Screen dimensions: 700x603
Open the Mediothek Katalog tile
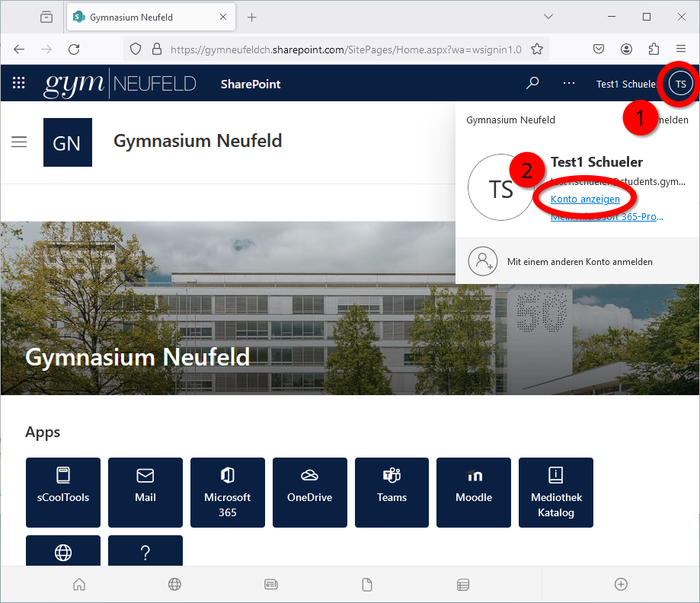[x=555, y=492]
